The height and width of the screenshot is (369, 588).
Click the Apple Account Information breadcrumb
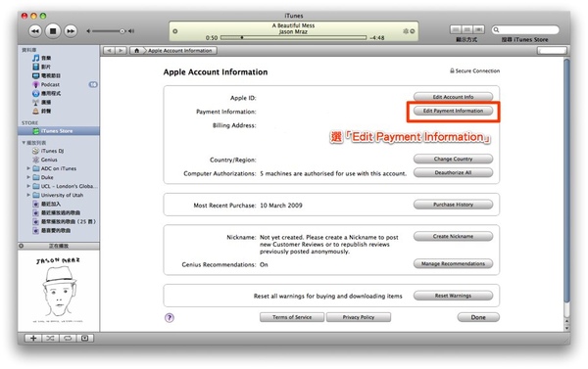coord(180,51)
